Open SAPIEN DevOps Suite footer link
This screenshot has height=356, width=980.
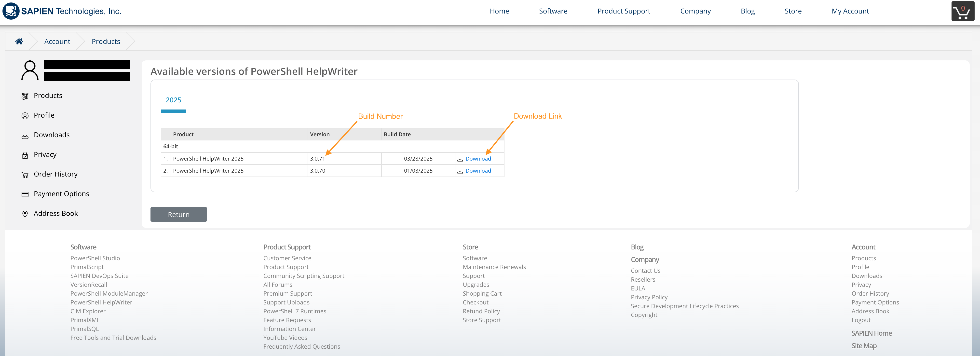99,276
